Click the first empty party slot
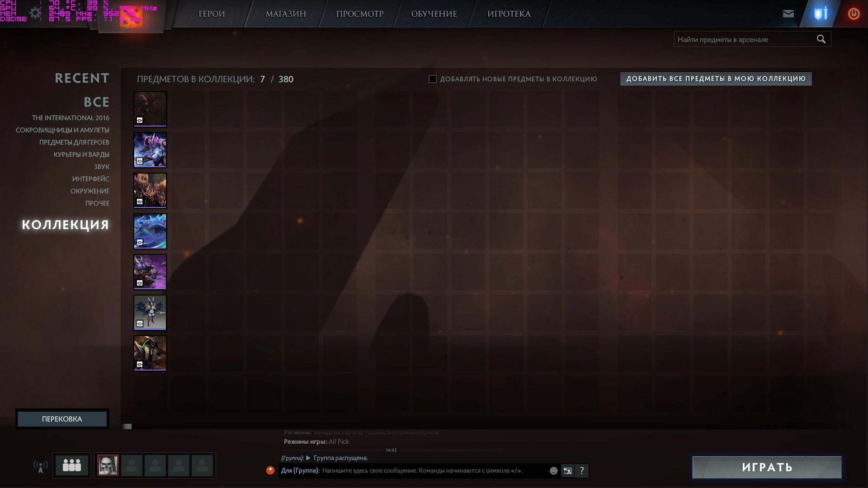 (132, 465)
